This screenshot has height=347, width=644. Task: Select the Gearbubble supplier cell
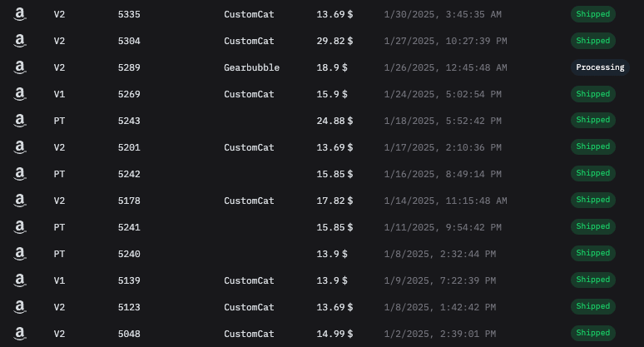[251, 67]
